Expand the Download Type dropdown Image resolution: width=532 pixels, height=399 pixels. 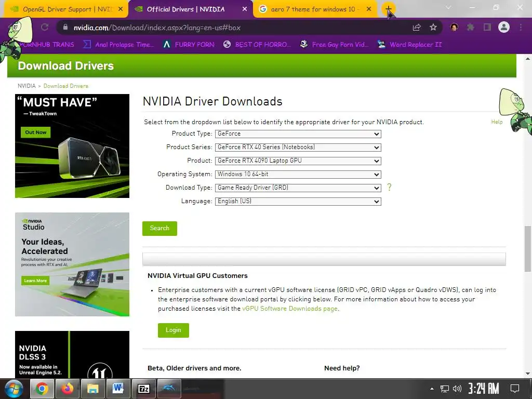point(298,188)
